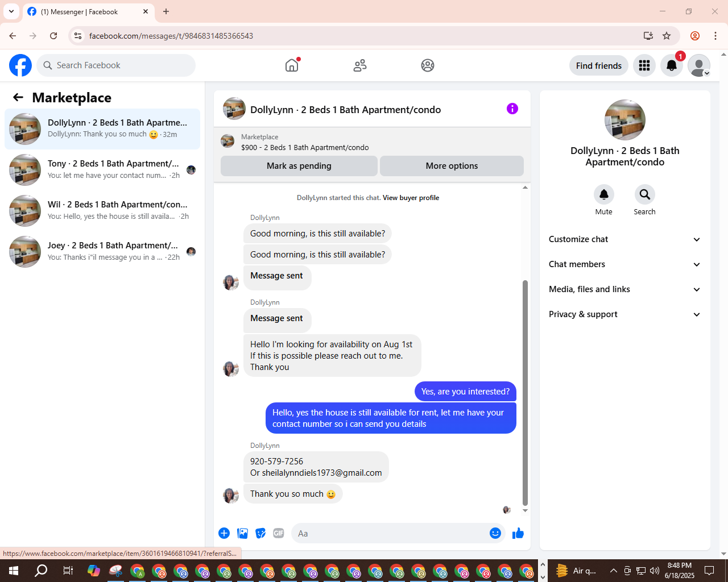Viewport: 728px width, 582px height.
Task: Click the Find friends button
Action: [x=599, y=65]
